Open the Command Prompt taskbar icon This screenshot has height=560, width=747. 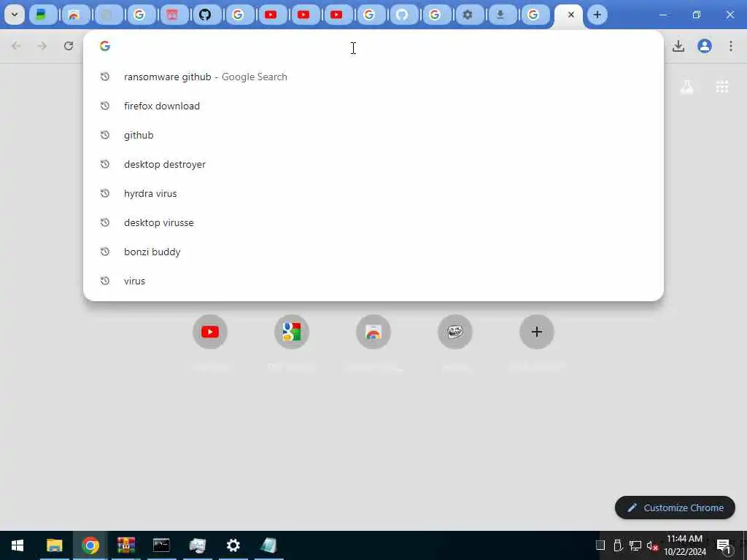[161, 545]
